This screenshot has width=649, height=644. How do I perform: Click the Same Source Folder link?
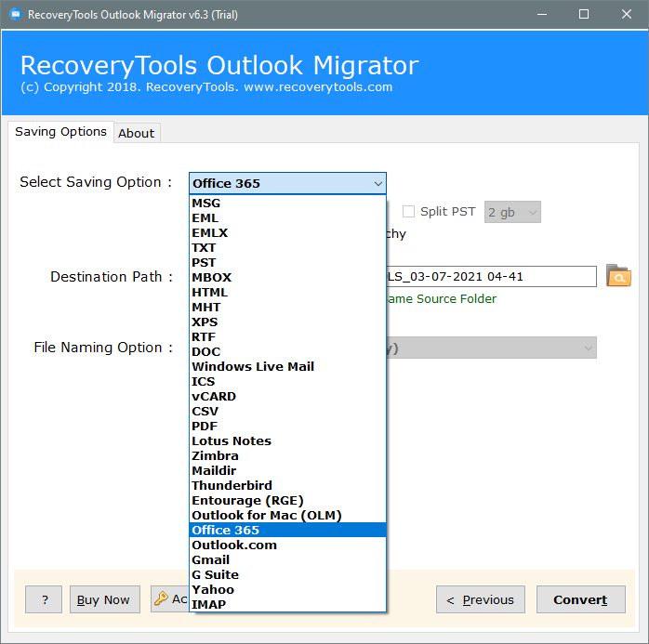pyautogui.click(x=442, y=298)
